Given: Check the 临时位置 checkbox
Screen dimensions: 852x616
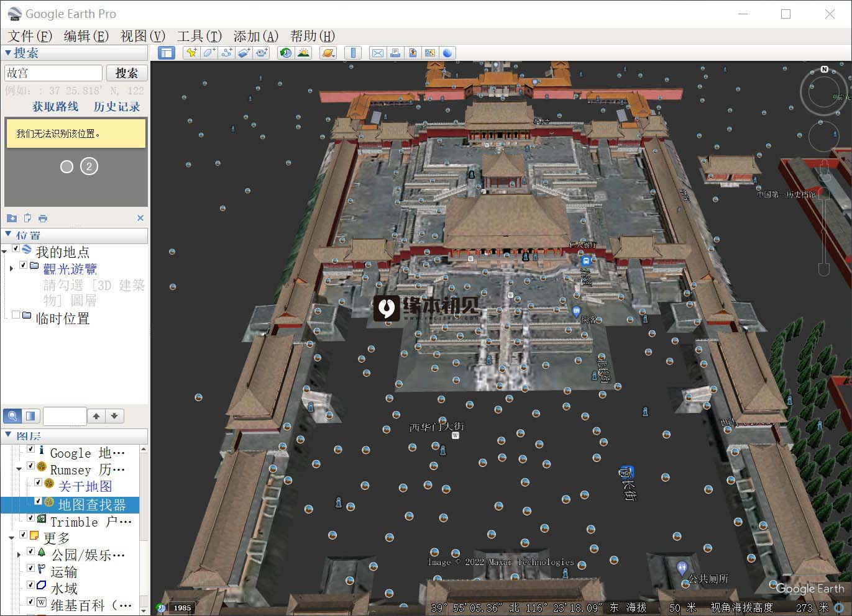Looking at the screenshot, I should [16, 315].
